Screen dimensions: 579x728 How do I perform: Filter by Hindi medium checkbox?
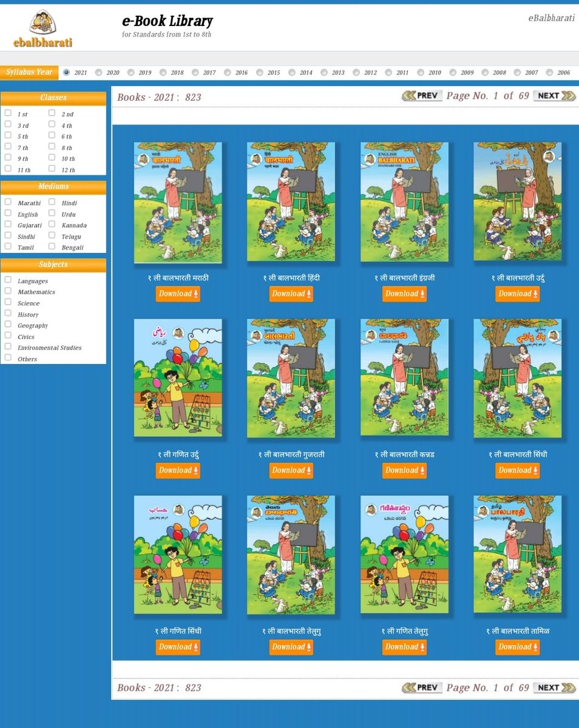pyautogui.click(x=52, y=202)
